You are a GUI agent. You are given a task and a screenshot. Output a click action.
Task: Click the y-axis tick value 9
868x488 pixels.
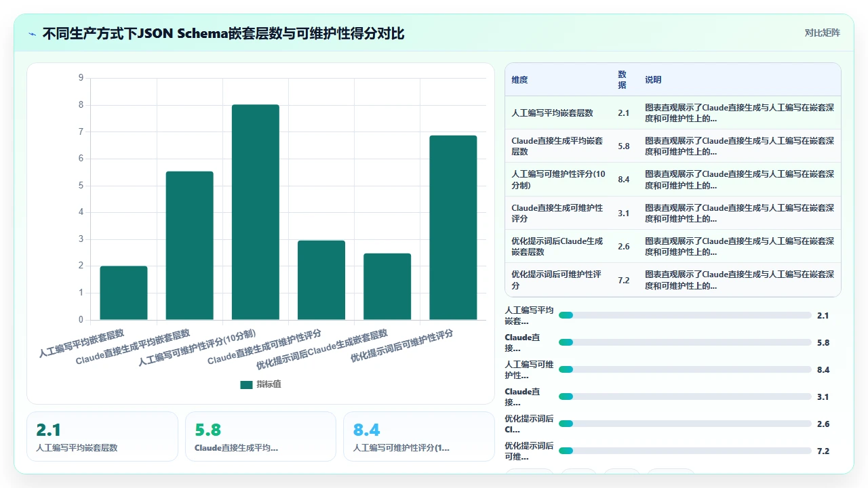(x=81, y=78)
